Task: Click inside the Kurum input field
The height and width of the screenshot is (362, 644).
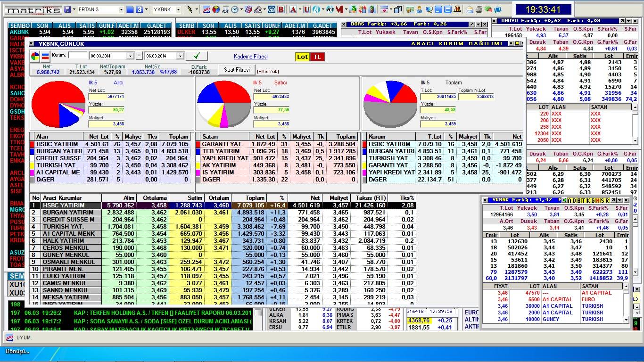Action: 77,55
